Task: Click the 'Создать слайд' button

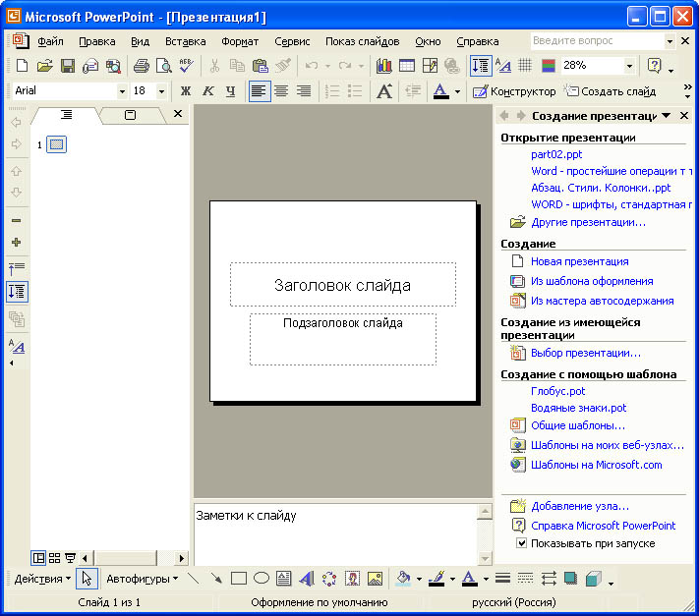Action: click(x=610, y=91)
